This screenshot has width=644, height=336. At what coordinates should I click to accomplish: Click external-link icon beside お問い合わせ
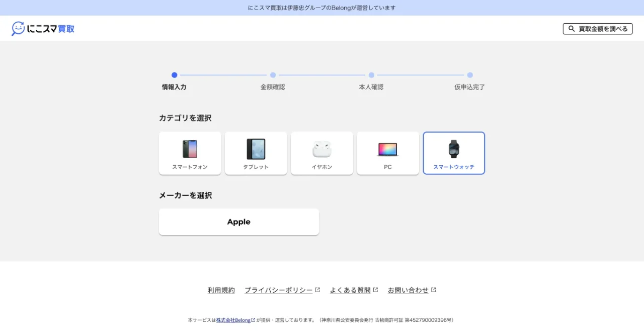click(x=433, y=290)
